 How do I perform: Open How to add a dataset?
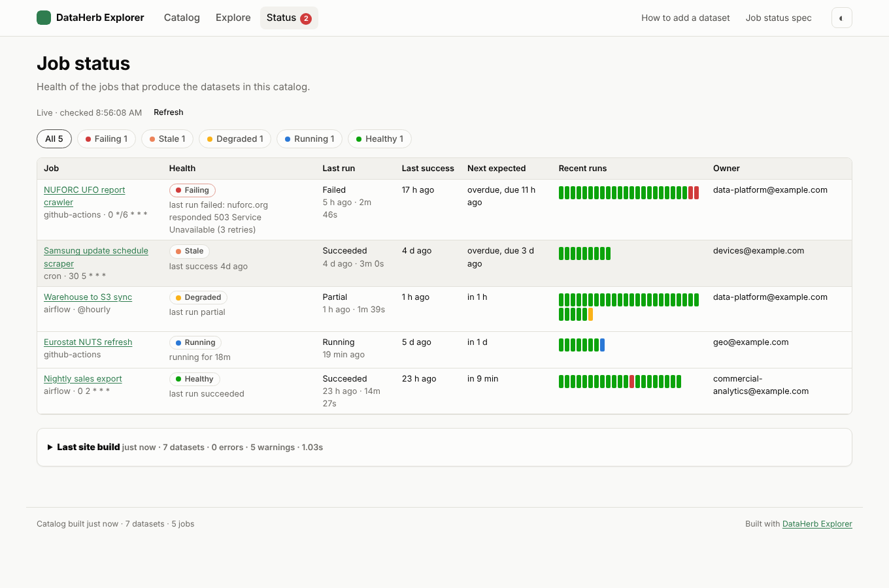(686, 18)
